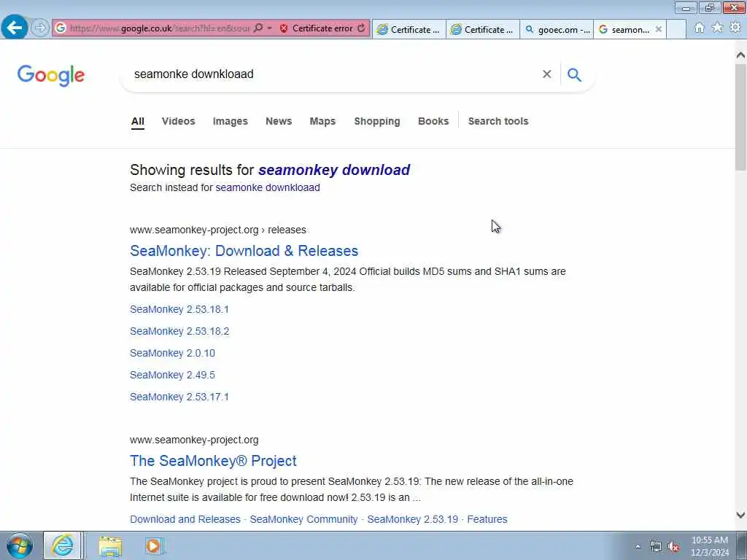This screenshot has width=747, height=560.
Task: Open SeaMonkey 2.49.5 sitelink
Action: (x=172, y=376)
